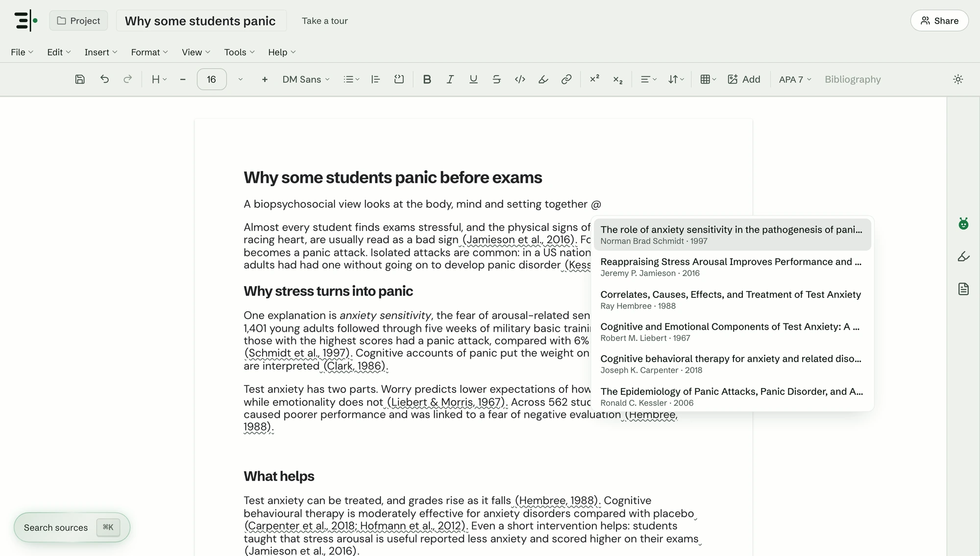Apply strikethrough formatting
Screen dimensions: 980x556
point(496,79)
